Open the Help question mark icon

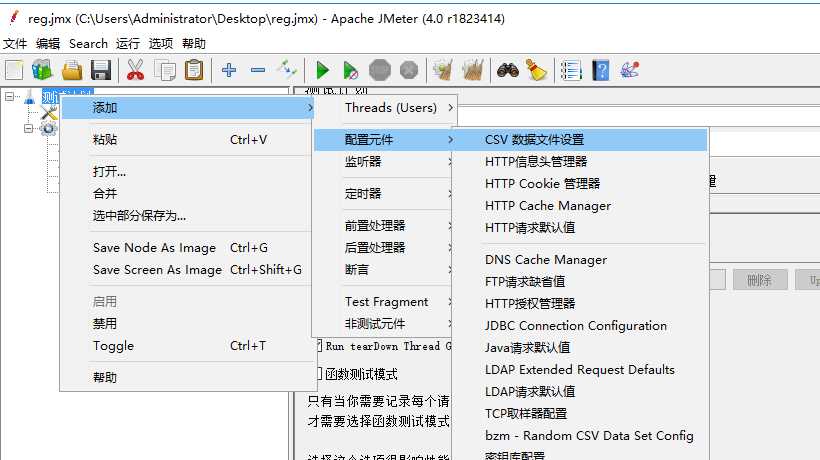pos(601,70)
